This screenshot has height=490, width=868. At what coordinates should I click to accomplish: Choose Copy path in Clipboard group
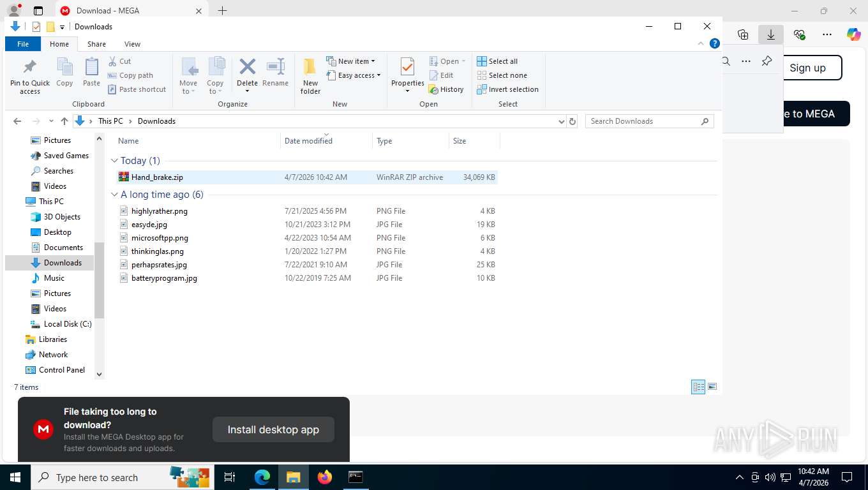coord(130,75)
